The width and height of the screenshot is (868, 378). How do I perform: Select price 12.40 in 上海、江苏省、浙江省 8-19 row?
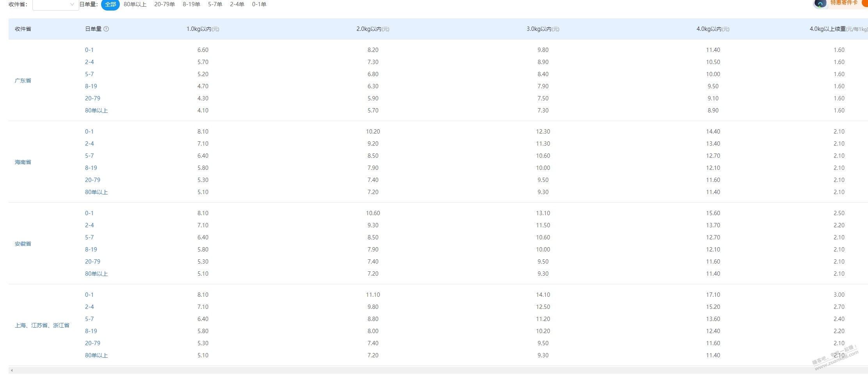(x=713, y=331)
